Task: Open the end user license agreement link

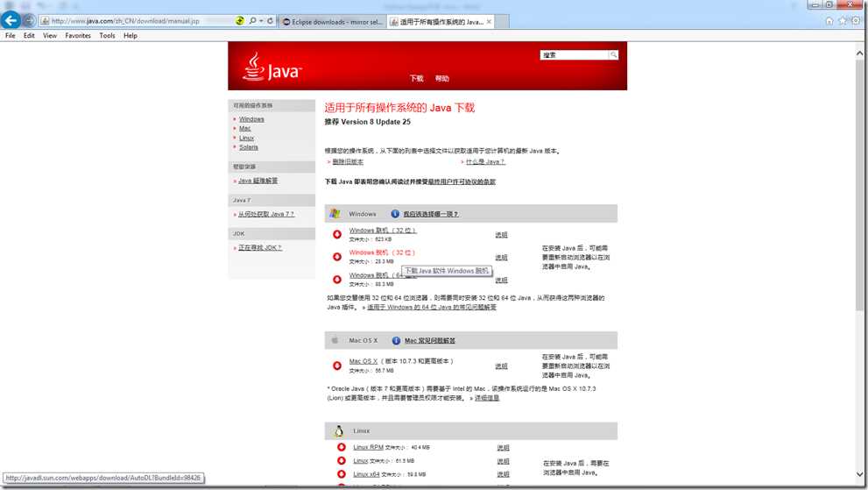Action: click(462, 181)
